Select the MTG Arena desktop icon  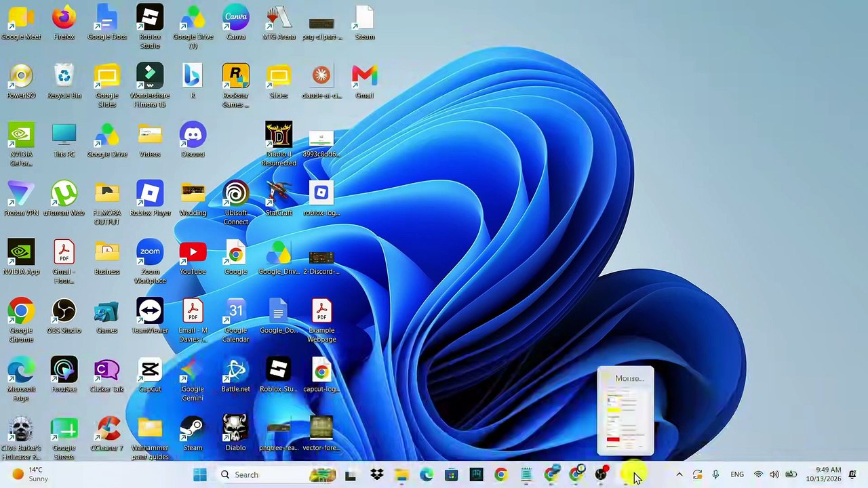point(279,23)
